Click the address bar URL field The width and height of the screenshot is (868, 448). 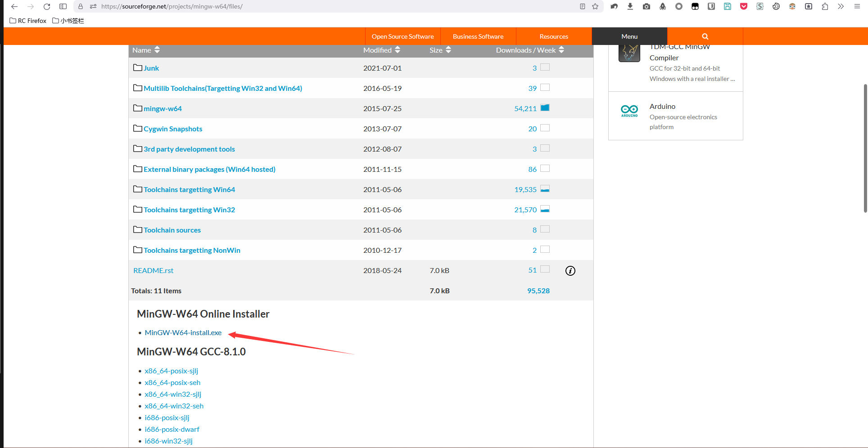(x=338, y=6)
